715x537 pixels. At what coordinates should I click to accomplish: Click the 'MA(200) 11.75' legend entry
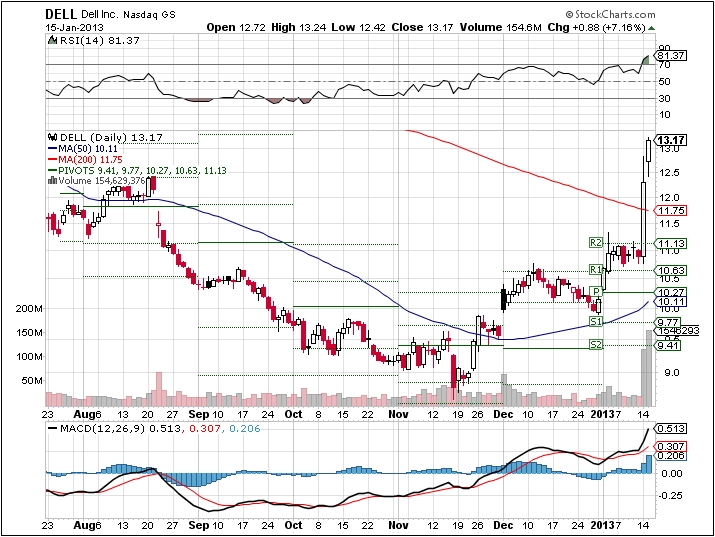coord(90,160)
